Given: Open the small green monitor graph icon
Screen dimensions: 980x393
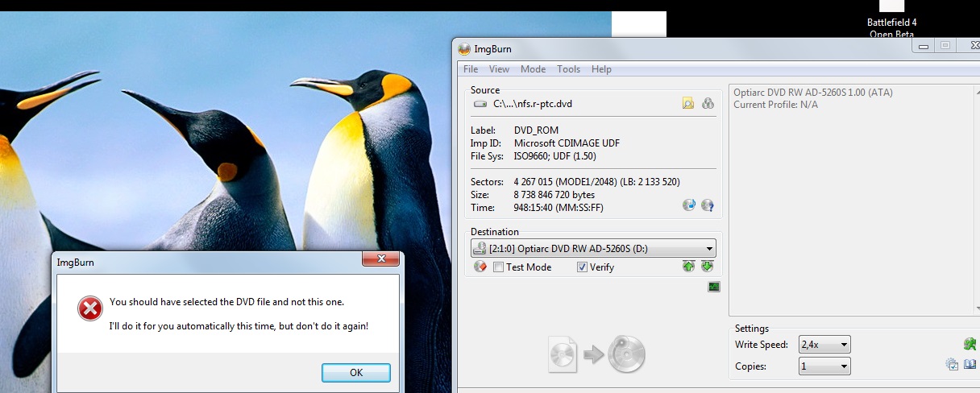Looking at the screenshot, I should click(x=714, y=287).
